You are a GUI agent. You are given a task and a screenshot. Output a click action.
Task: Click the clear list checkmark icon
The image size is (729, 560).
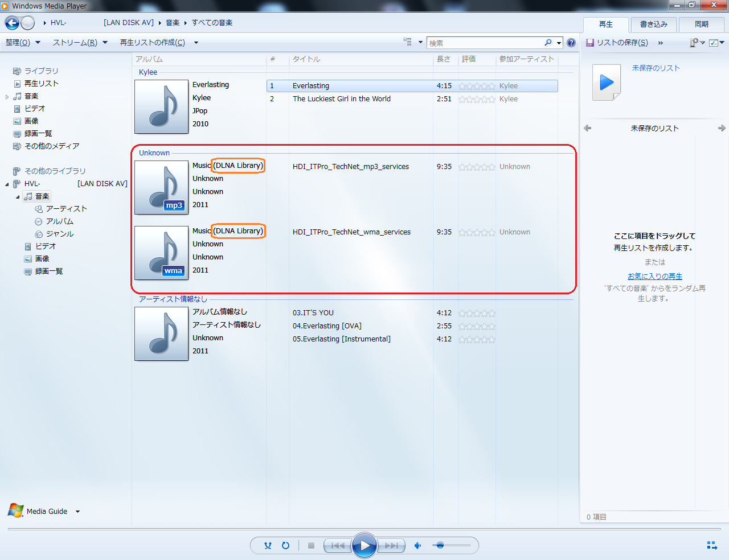tap(714, 43)
